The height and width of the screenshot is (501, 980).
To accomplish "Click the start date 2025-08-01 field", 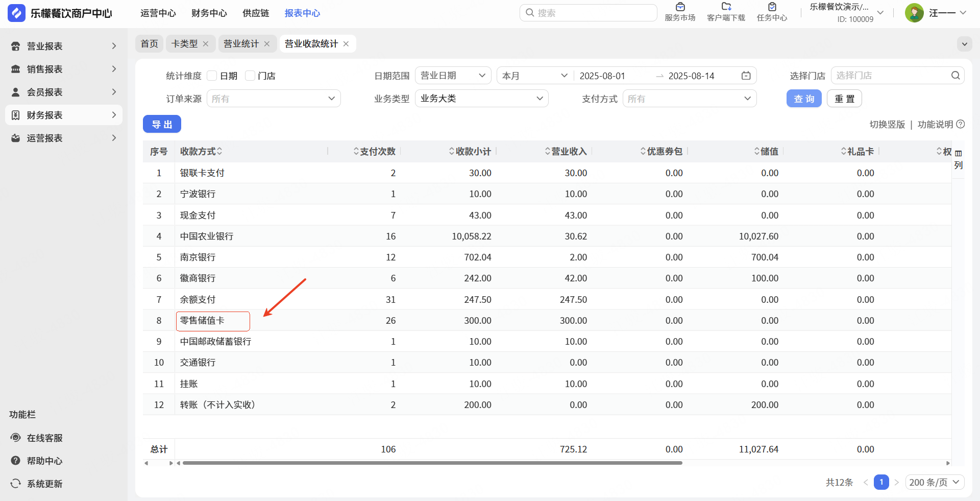I will coord(602,76).
